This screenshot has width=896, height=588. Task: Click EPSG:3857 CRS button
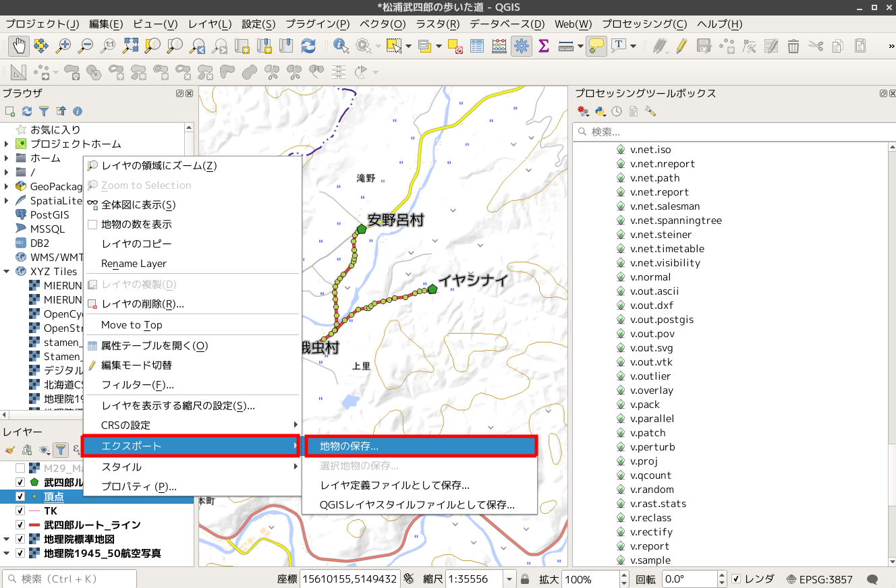click(x=819, y=579)
